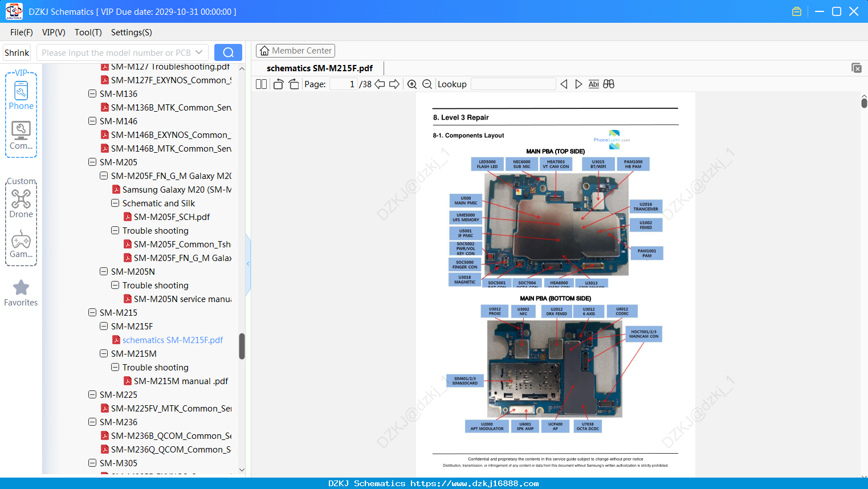Collapse the SM-M146 node
Screen dimensions: 868x489
92,121
